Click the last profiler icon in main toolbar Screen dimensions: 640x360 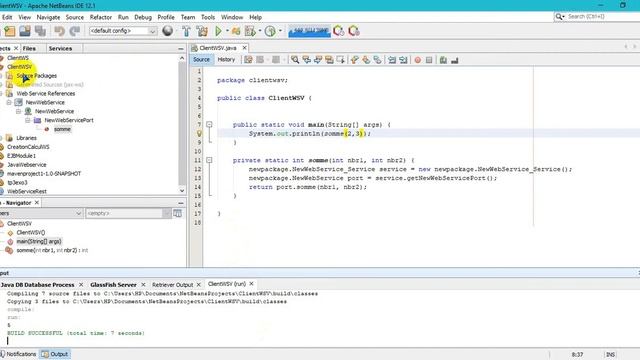tap(354, 31)
